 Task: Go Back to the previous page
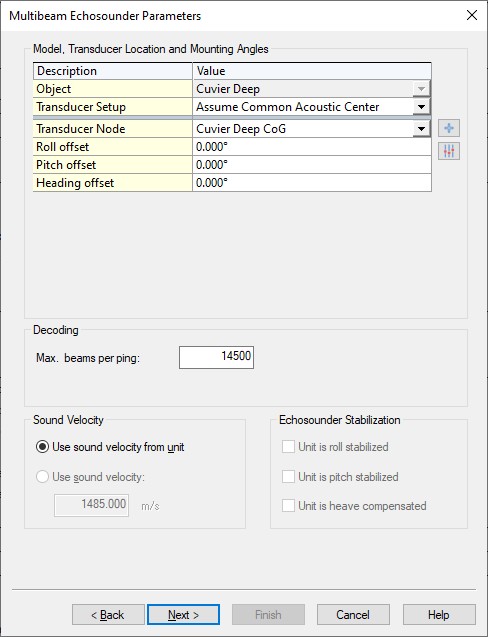[108, 615]
